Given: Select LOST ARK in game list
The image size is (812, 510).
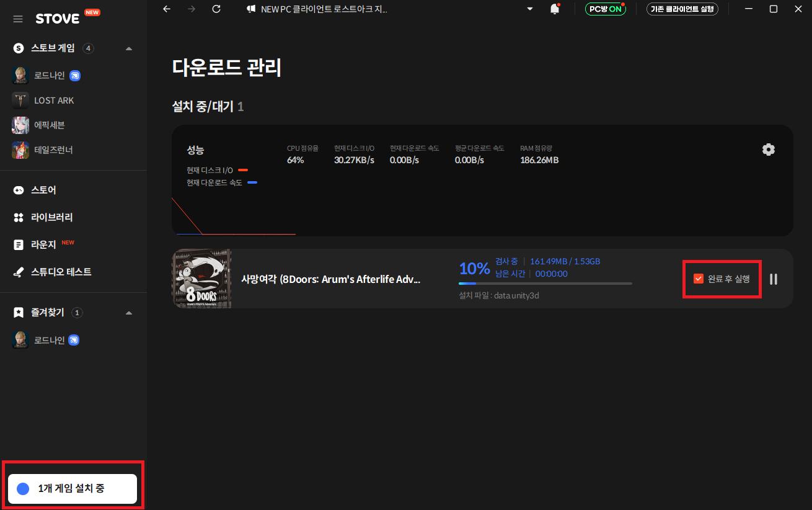Looking at the screenshot, I should (54, 101).
